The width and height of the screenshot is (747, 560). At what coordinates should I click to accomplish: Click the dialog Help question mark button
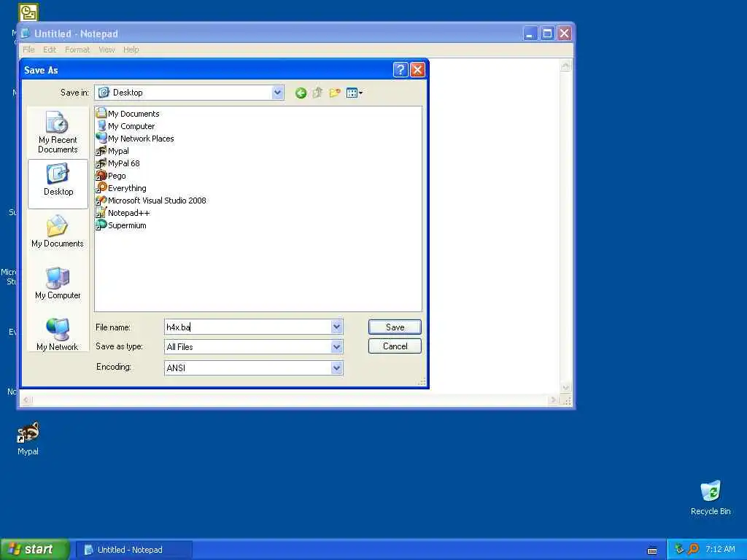(x=400, y=70)
